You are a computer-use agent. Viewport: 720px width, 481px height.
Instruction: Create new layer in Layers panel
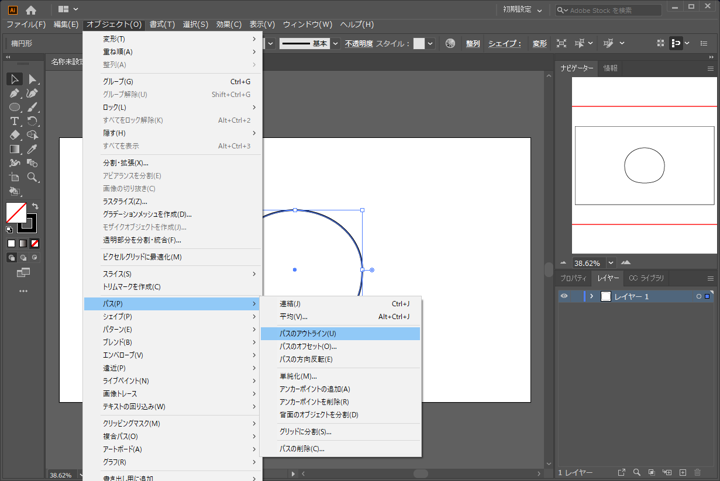coord(683,472)
